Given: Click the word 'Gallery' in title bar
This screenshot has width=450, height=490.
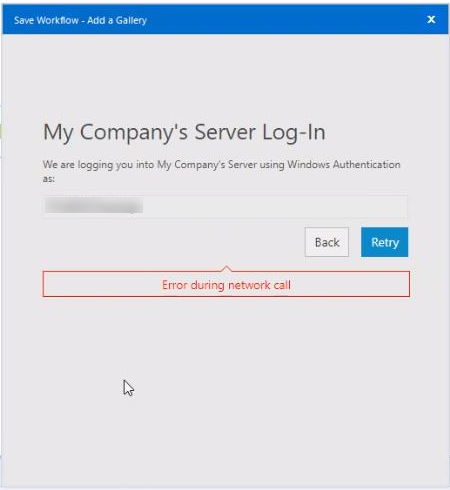Looking at the screenshot, I should (131, 20).
